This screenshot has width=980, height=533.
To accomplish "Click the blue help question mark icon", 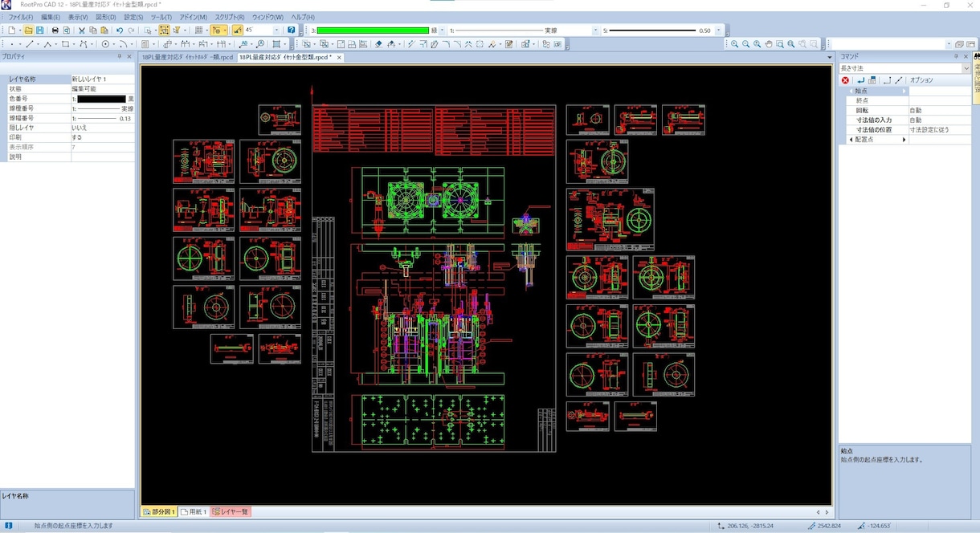I will pyautogui.click(x=292, y=30).
